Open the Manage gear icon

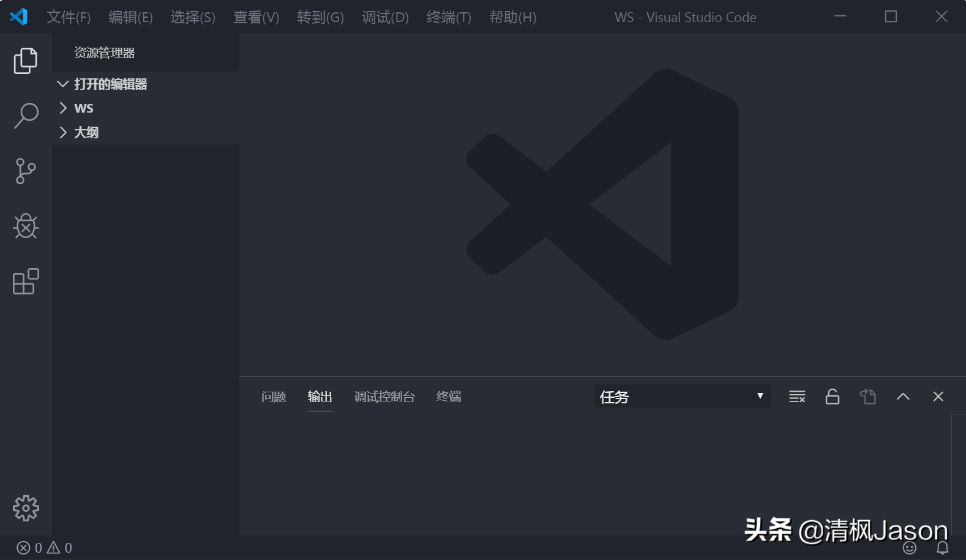pyautogui.click(x=26, y=508)
